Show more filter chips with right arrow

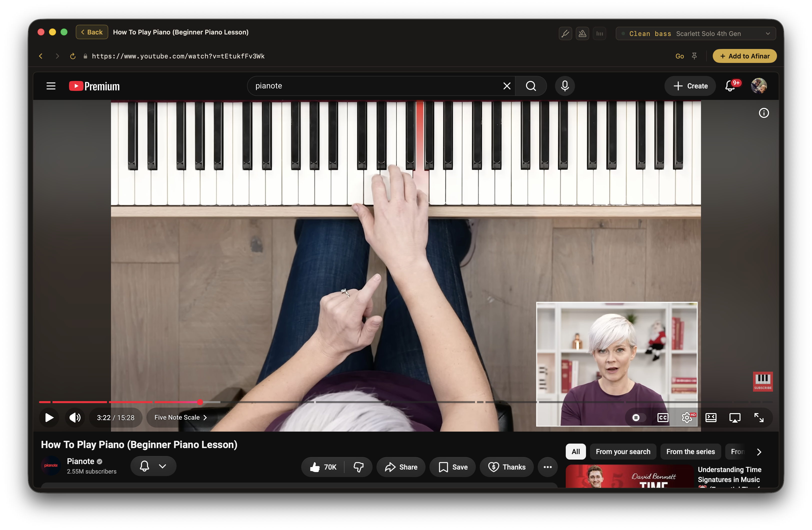(x=759, y=452)
